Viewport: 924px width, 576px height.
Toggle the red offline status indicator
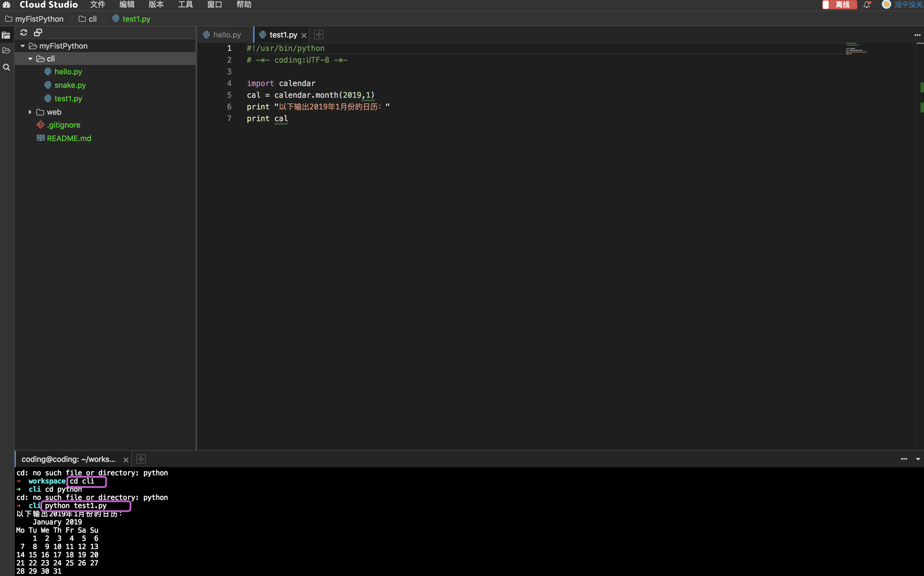pyautogui.click(x=839, y=5)
